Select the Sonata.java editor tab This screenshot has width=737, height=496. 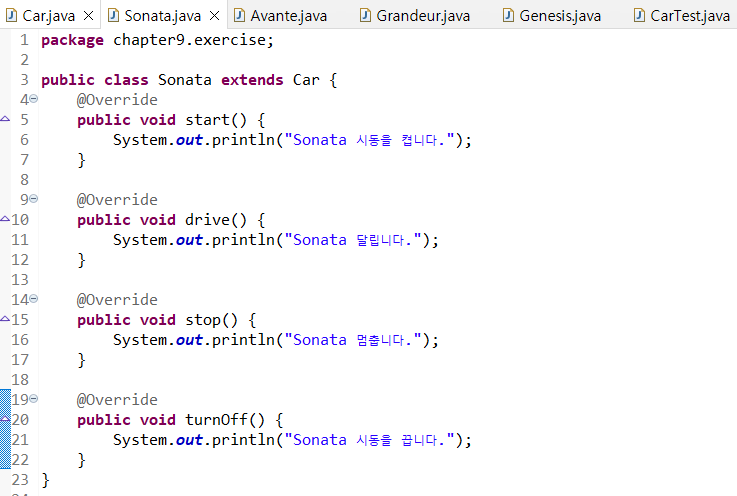coord(164,16)
